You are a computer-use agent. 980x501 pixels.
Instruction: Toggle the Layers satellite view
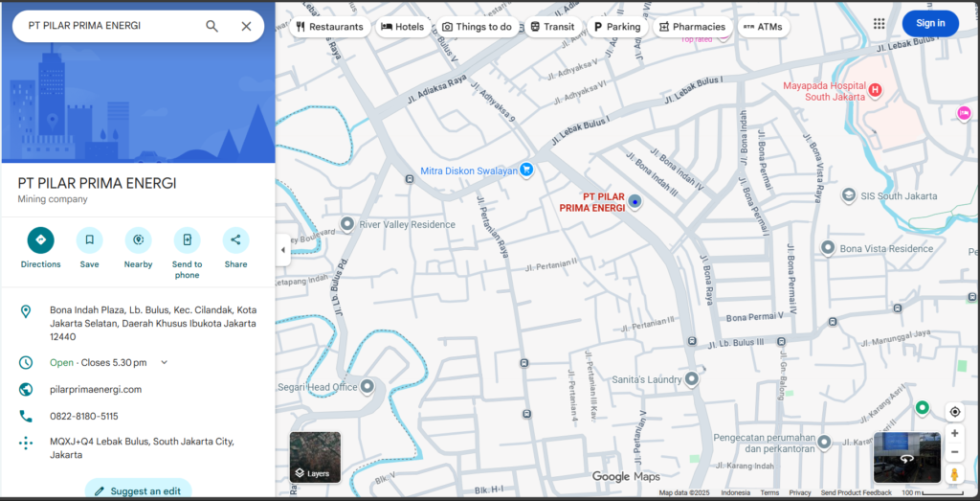pos(315,457)
